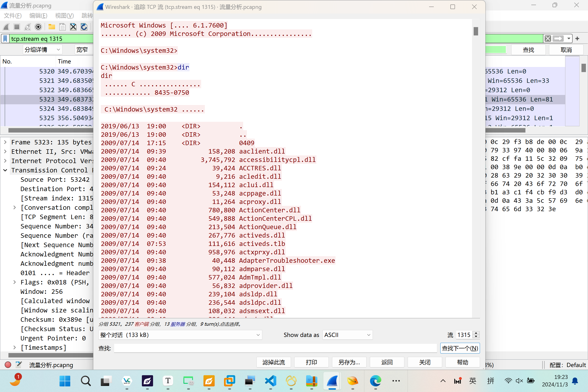Open the 文件(F) menu

click(x=13, y=15)
